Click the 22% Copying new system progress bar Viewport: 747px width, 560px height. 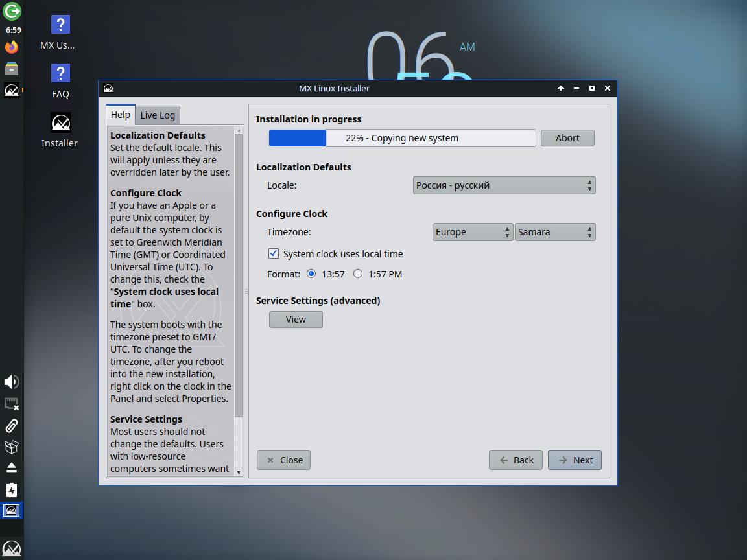[402, 138]
